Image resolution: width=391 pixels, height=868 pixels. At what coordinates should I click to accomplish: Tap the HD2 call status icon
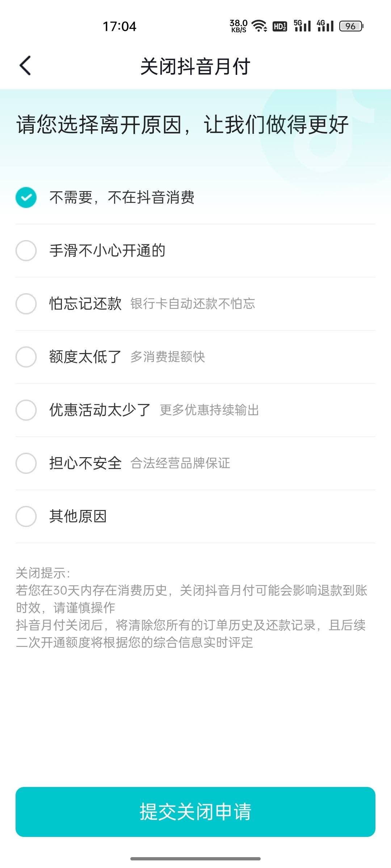click(x=279, y=26)
